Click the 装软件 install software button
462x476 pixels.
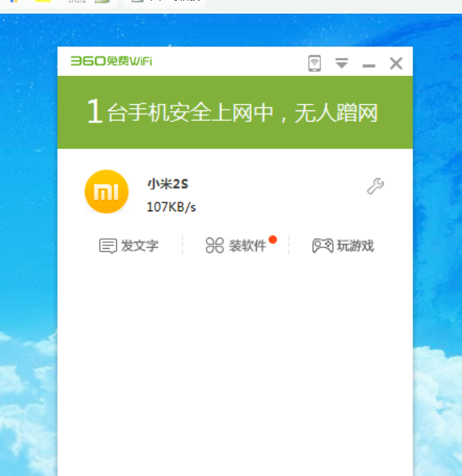(235, 246)
